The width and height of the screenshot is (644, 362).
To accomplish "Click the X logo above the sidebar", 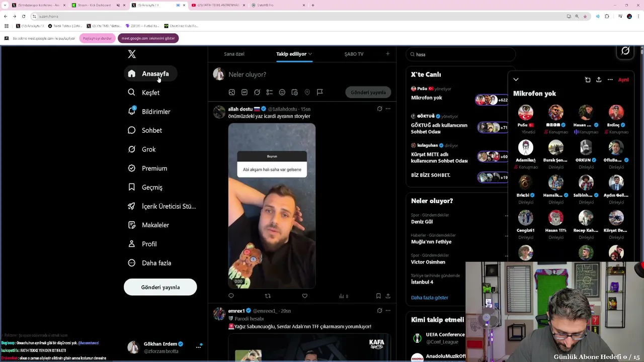I will (x=132, y=54).
